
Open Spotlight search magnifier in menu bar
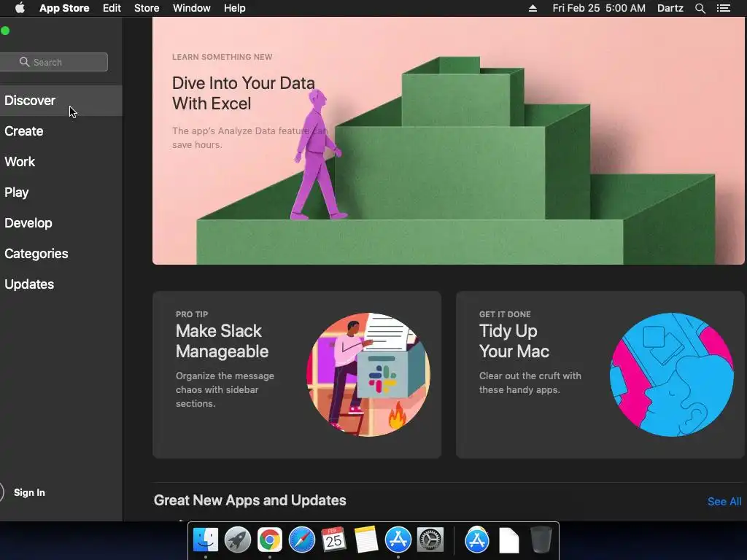point(700,8)
